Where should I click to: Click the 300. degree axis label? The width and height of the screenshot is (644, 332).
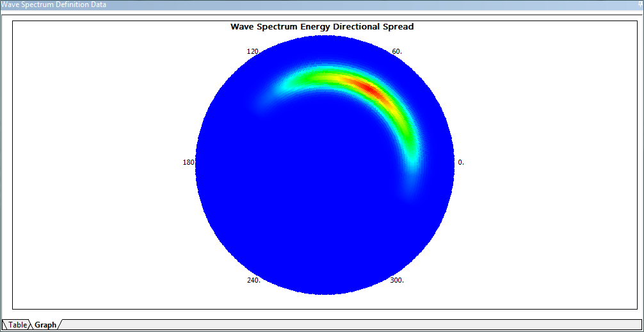[x=397, y=280]
